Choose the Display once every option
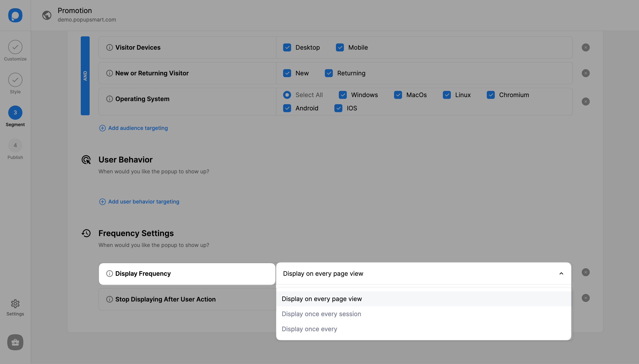The image size is (639, 364). tap(309, 329)
